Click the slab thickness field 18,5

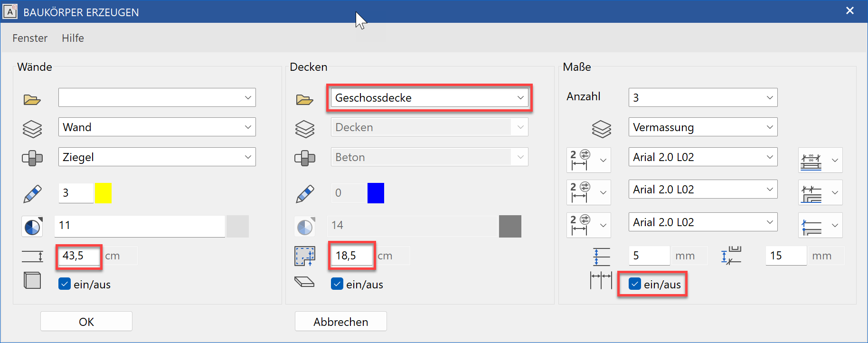tap(352, 256)
